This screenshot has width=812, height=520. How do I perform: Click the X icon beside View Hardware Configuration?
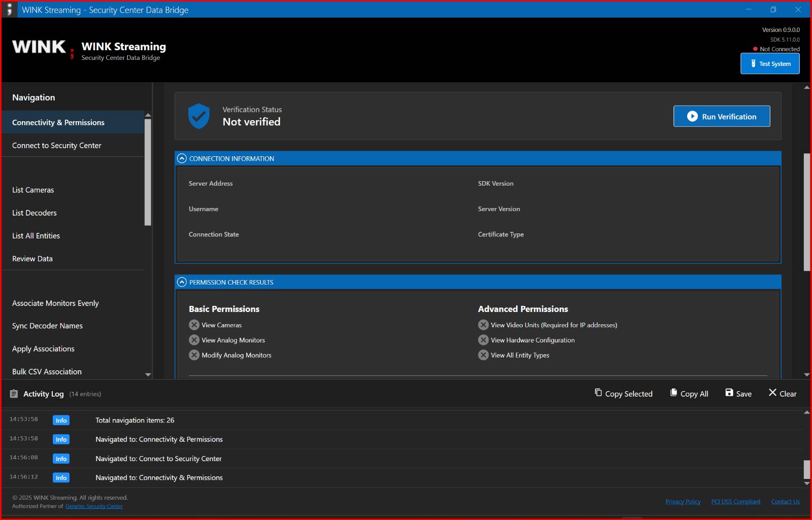483,340
